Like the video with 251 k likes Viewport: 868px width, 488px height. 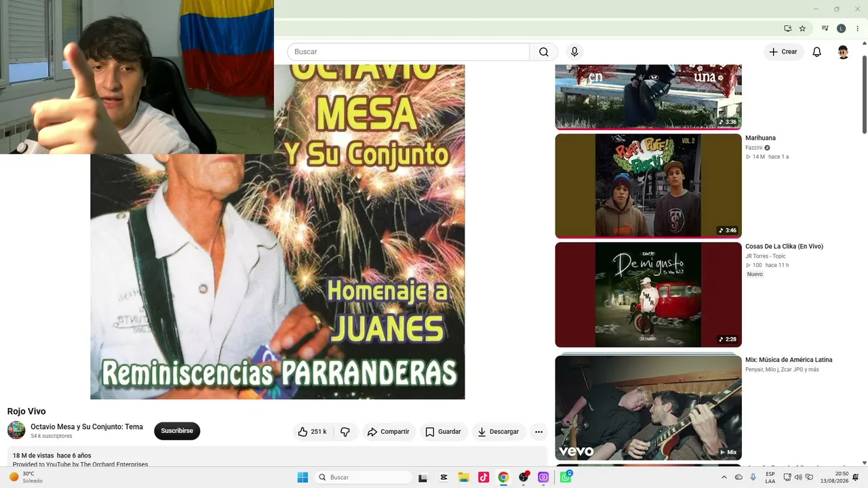(313, 432)
